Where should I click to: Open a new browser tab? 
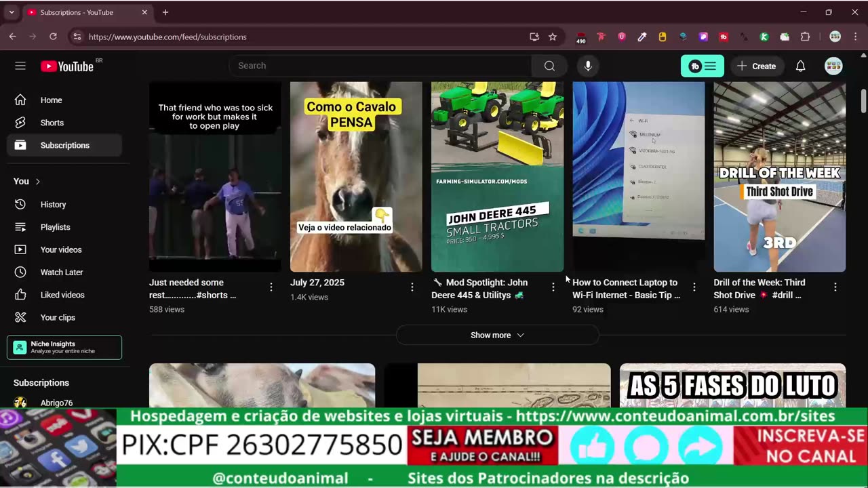click(165, 12)
